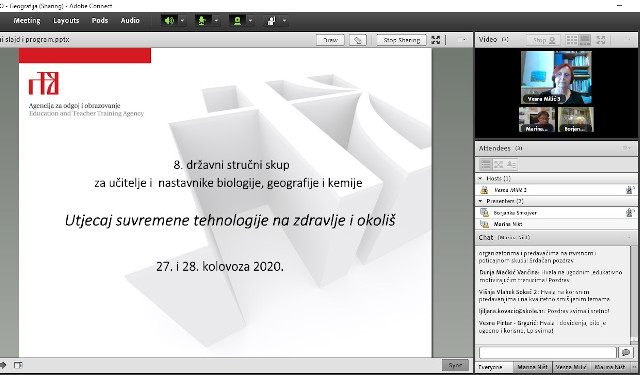Open the Meeting menu
This screenshot has height=375, width=640.
pyautogui.click(x=27, y=20)
